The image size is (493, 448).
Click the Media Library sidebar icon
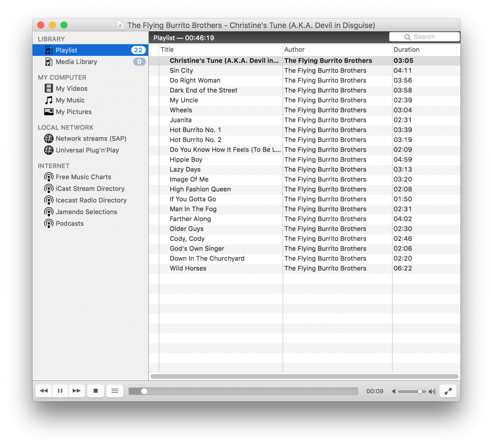coord(49,62)
